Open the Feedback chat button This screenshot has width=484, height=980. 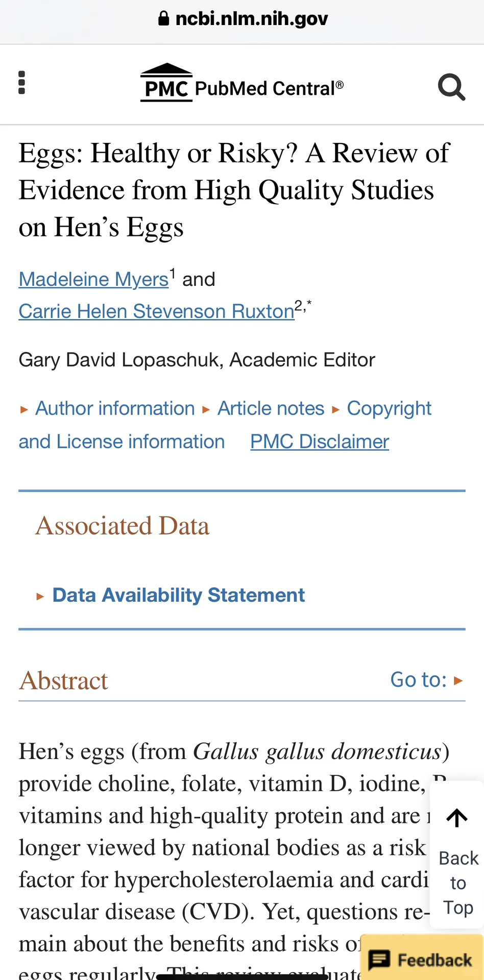coord(422,960)
